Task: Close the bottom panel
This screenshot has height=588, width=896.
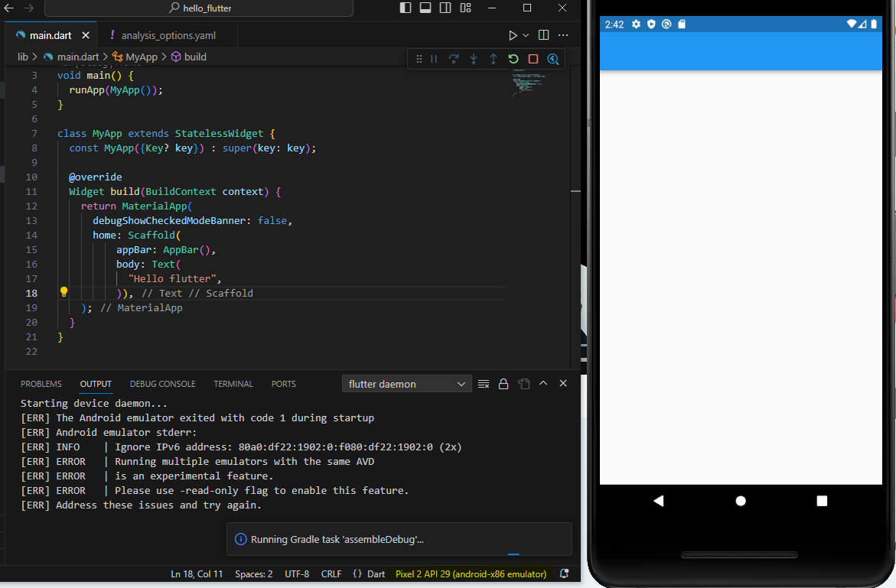Action: (x=563, y=384)
